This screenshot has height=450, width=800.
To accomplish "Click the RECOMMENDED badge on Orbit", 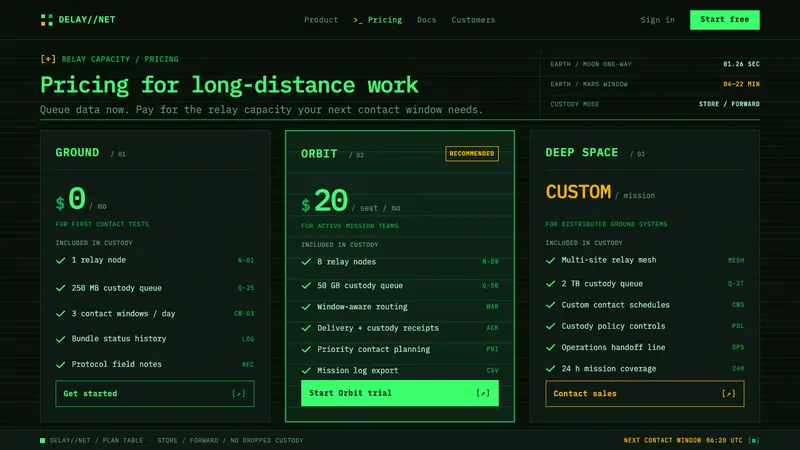I will point(472,154).
